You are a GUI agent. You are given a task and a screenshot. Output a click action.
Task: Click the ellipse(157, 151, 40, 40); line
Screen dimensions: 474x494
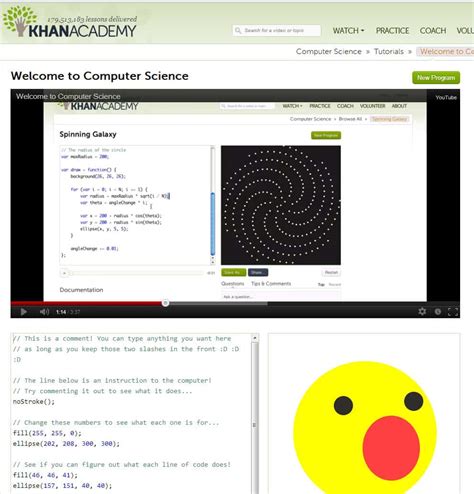point(62,486)
